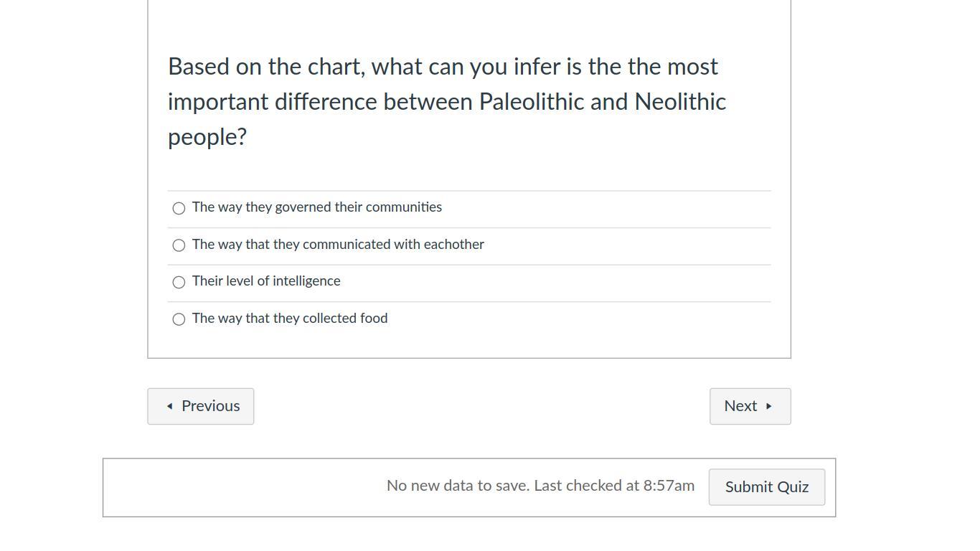Image resolution: width=980 pixels, height=551 pixels.
Task: Click the '8:57am' last checked timestamp
Action: coord(669,486)
